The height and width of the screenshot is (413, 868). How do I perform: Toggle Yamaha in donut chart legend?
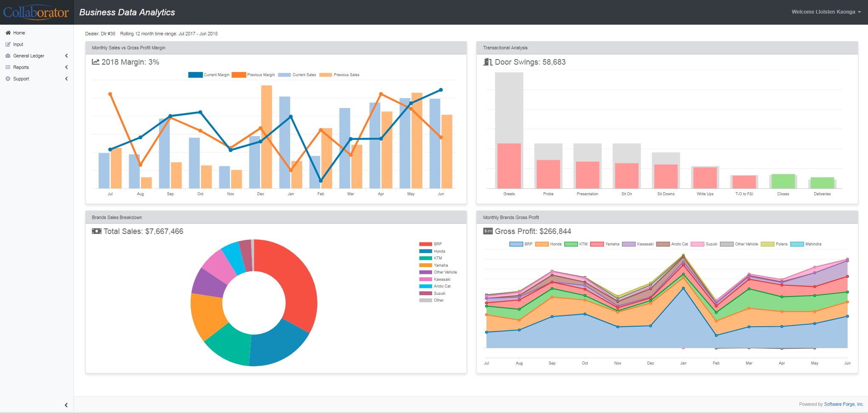(433, 265)
